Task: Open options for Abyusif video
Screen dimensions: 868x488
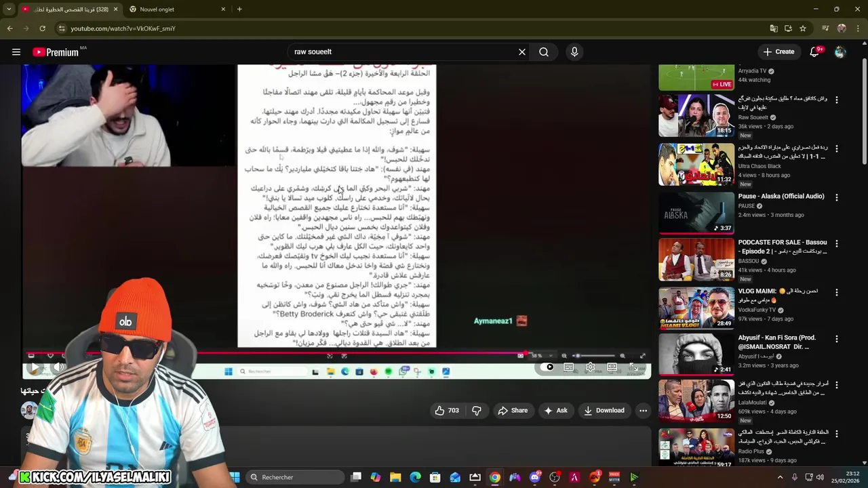Action: click(x=836, y=338)
